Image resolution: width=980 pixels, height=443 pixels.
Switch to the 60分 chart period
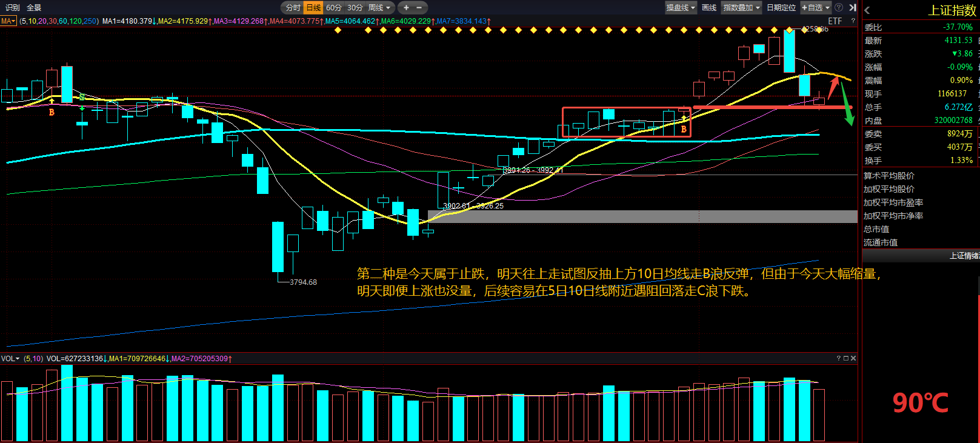coord(334,7)
